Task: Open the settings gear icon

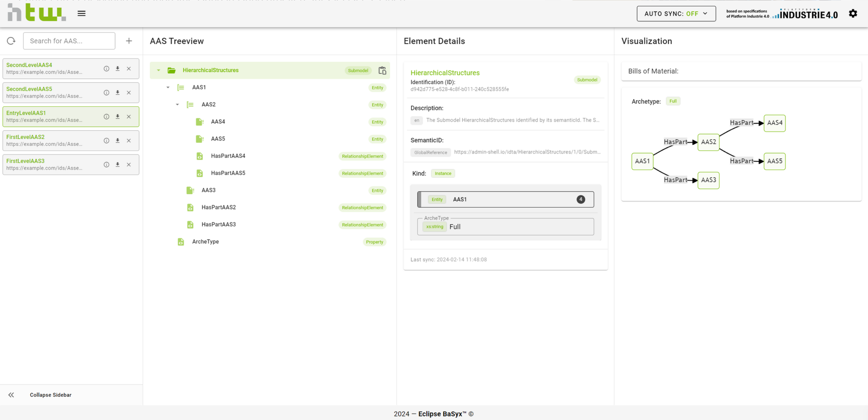Action: pos(852,14)
